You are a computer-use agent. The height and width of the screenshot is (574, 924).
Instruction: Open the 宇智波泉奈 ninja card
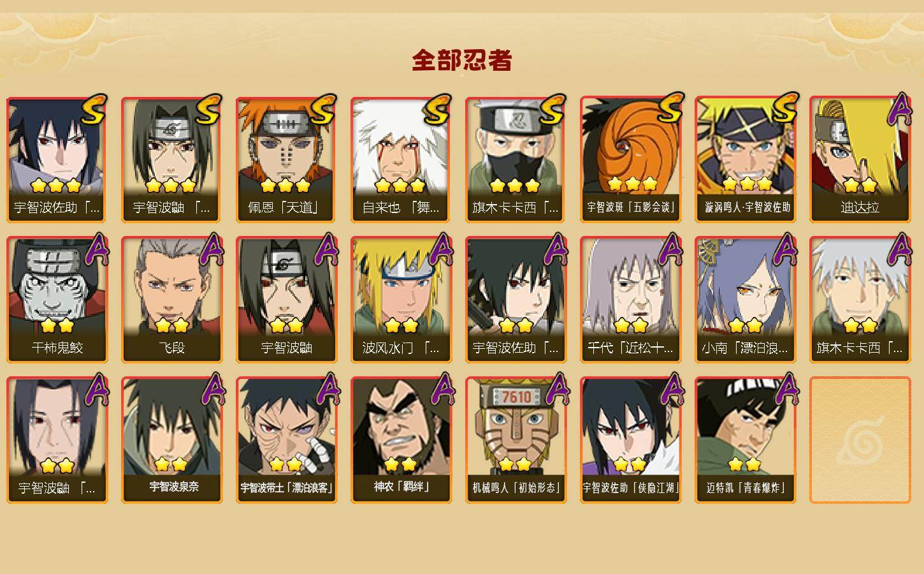(x=171, y=440)
